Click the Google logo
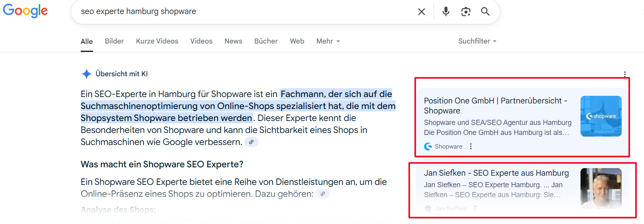644x224 pixels. click(25, 11)
